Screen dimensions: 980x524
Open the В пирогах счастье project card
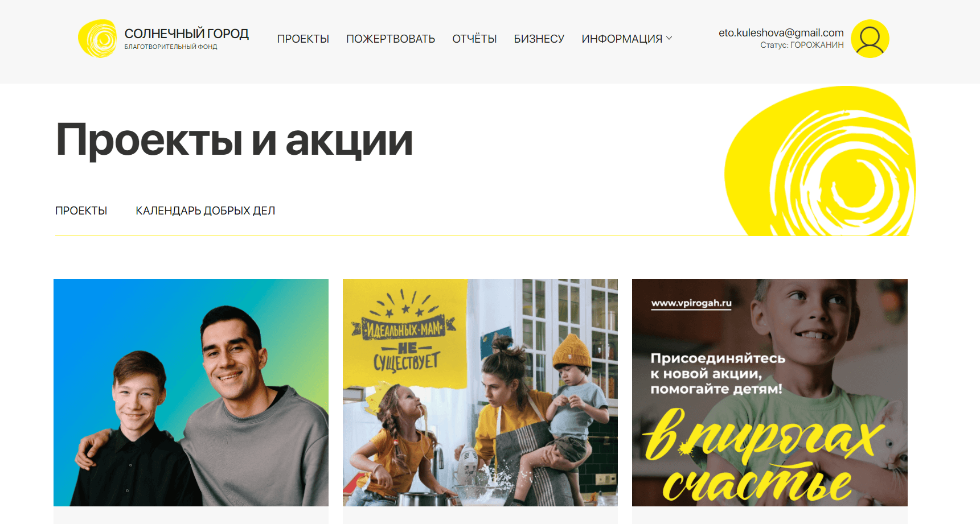pos(770,393)
